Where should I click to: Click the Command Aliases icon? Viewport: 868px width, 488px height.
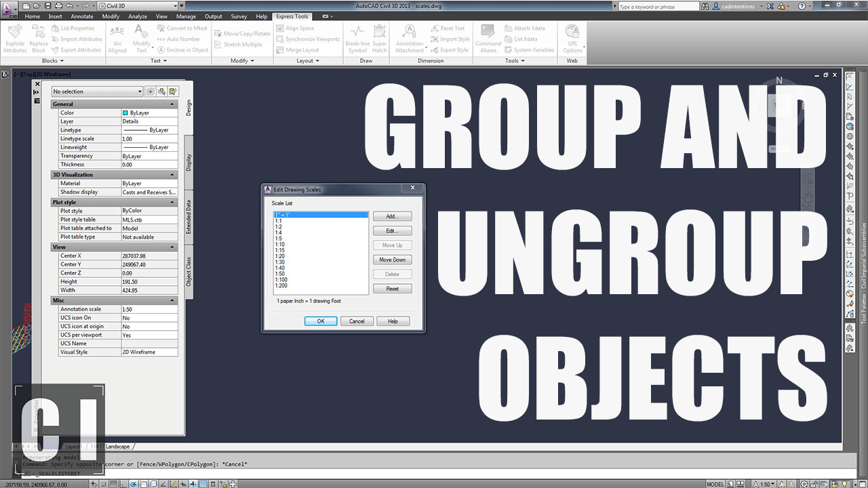point(488,39)
